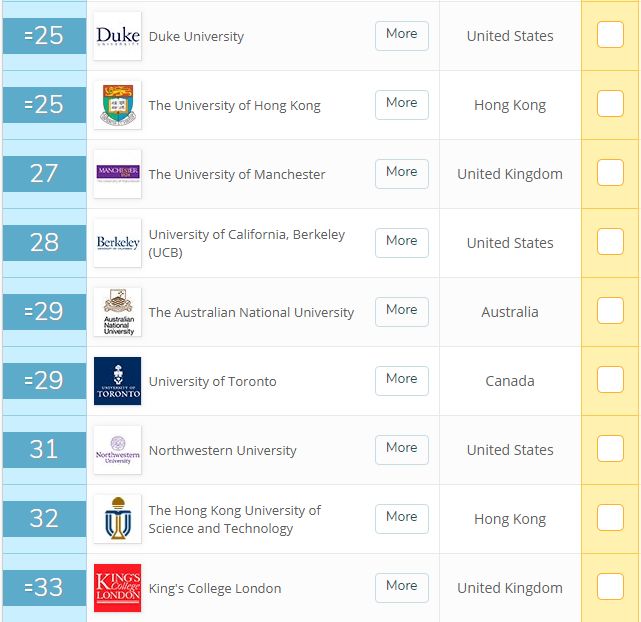The height and width of the screenshot is (622, 641).
Task: Click the University of Hong Kong crest
Action: (118, 105)
